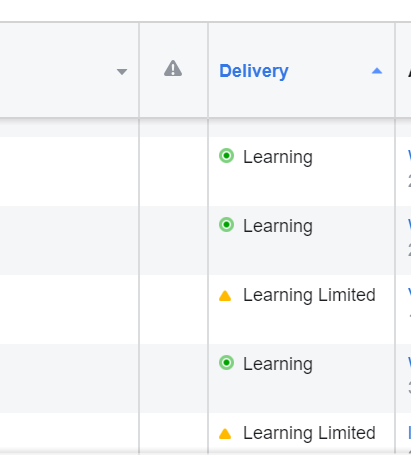
Task: Click the green Learning icon in the fourth row
Action: point(226,363)
